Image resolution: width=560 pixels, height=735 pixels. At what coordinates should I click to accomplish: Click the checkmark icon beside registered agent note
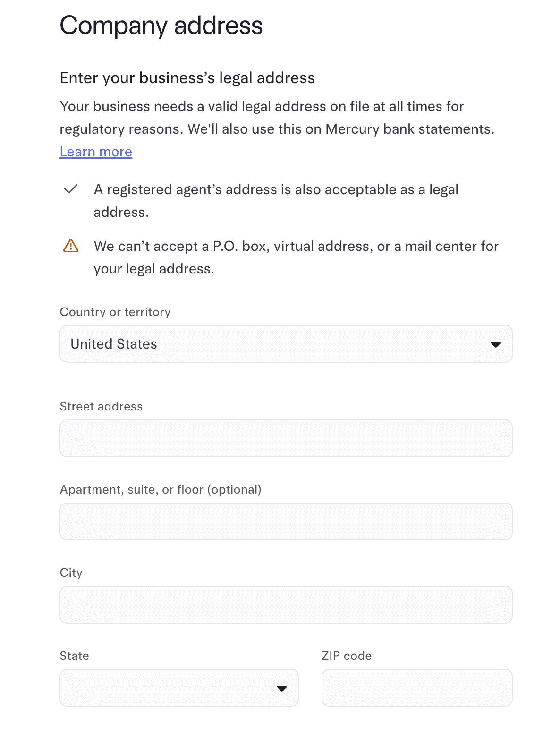(x=71, y=189)
